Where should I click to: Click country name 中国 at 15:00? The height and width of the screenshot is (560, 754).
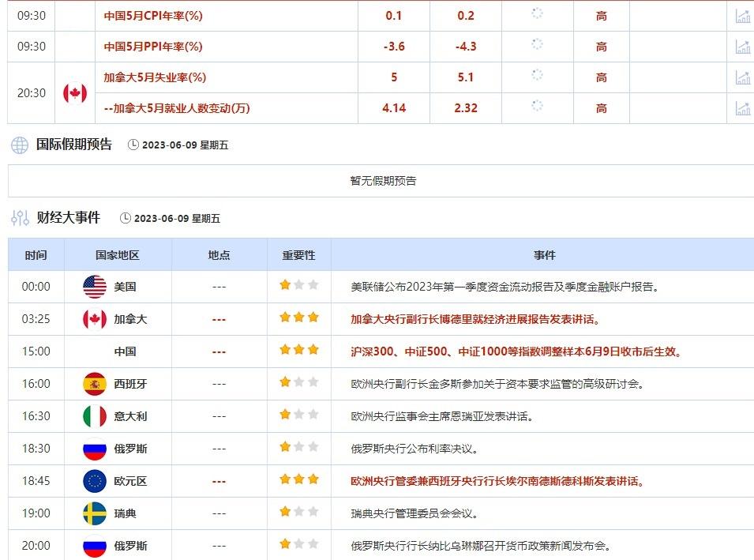[x=125, y=351]
